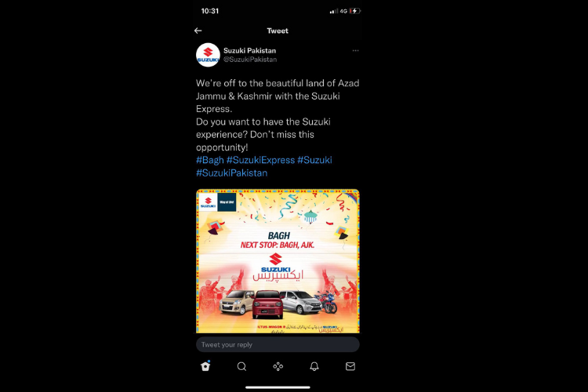Open the Bagh AJK promo image

(278, 261)
